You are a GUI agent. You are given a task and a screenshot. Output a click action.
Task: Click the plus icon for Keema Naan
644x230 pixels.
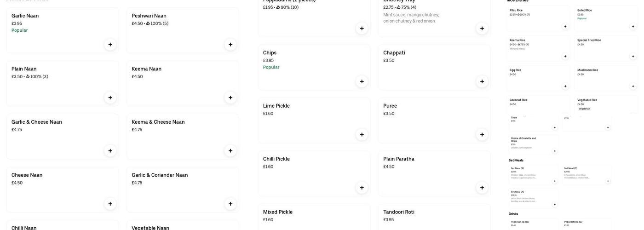(230, 98)
